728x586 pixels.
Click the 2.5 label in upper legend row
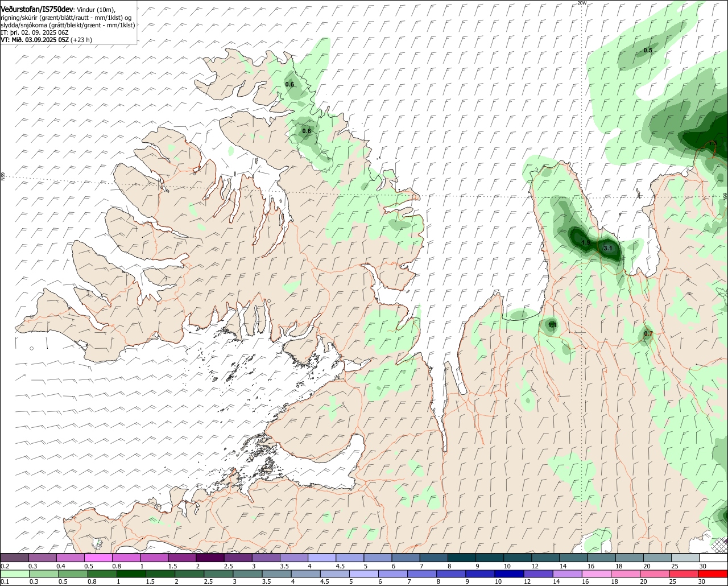(228, 566)
